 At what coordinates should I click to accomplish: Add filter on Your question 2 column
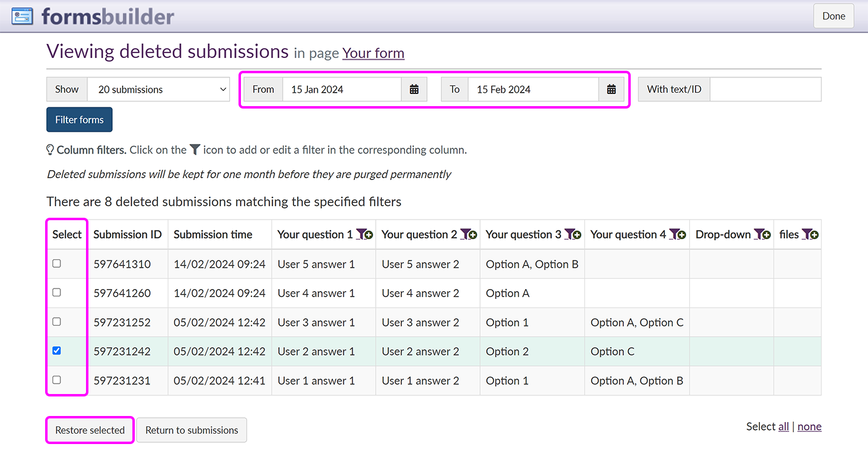pos(468,234)
